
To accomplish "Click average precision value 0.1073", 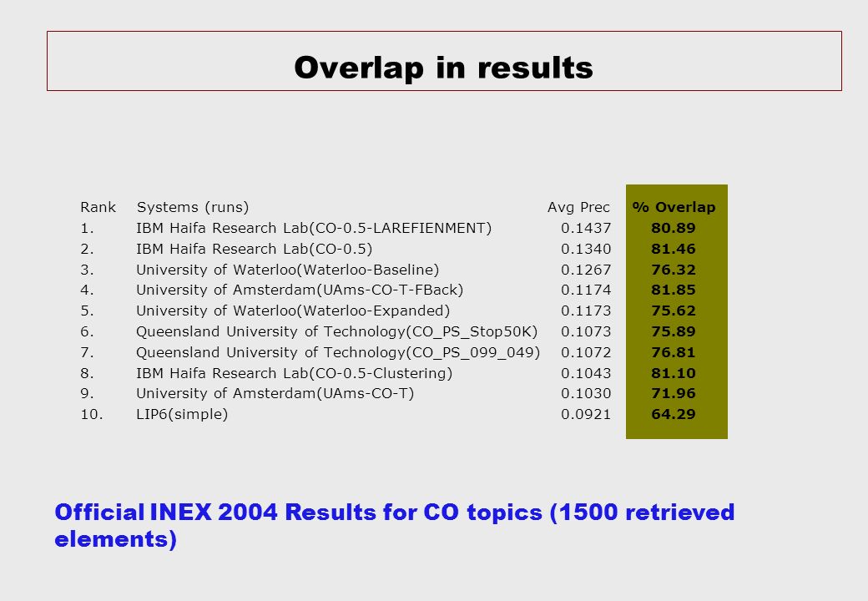I will pos(586,331).
